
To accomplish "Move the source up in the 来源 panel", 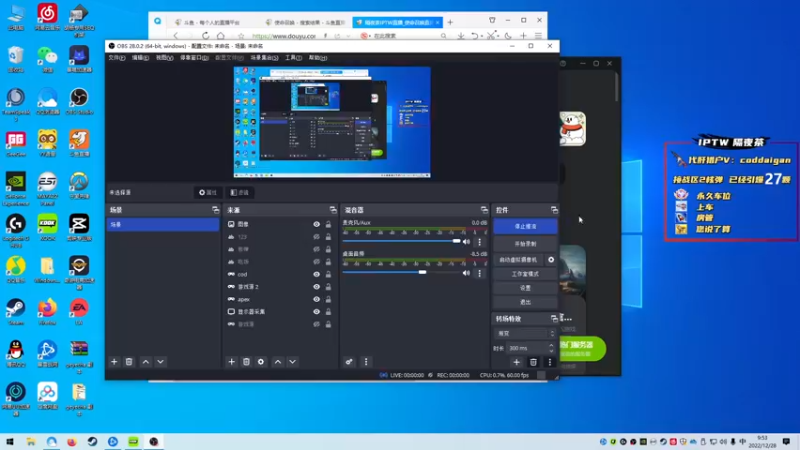I will [x=278, y=362].
